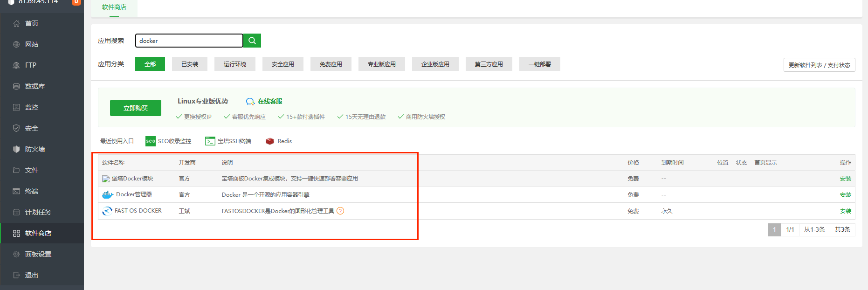The height and width of the screenshot is (290, 868).
Task: Click the 更换授权IP advantage text
Action: pos(198,117)
